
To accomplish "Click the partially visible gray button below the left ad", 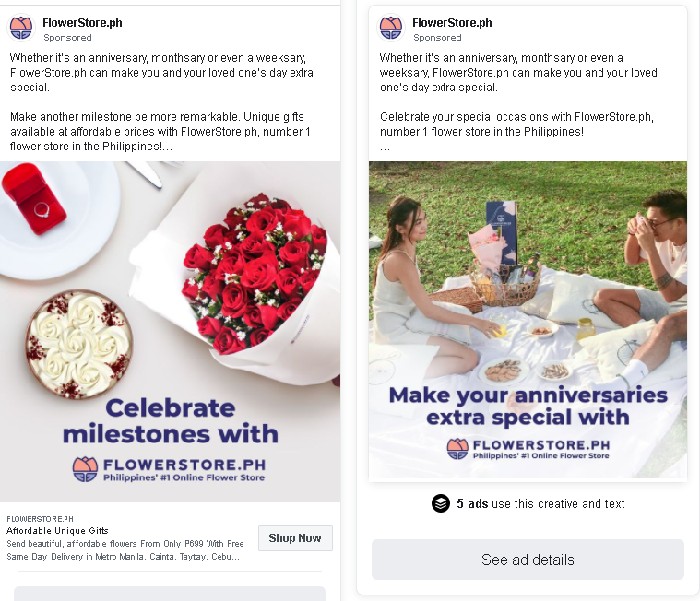I will click(170, 594).
